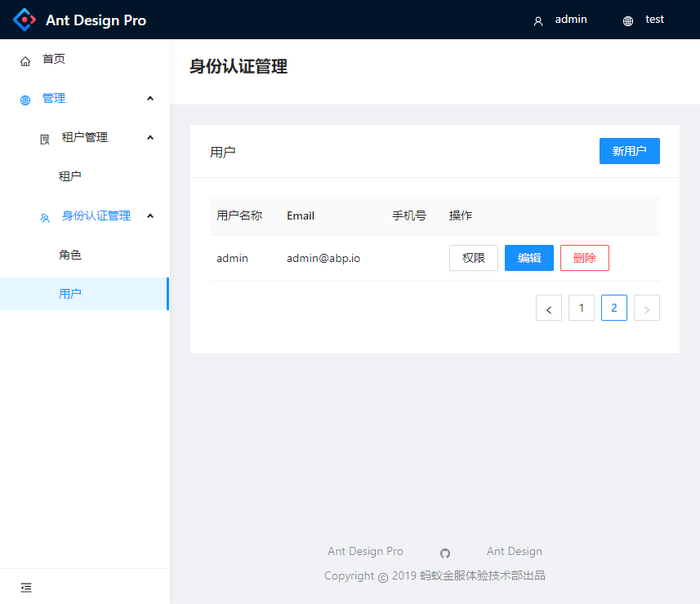
Task: Click the 新用户 button
Action: (x=630, y=151)
